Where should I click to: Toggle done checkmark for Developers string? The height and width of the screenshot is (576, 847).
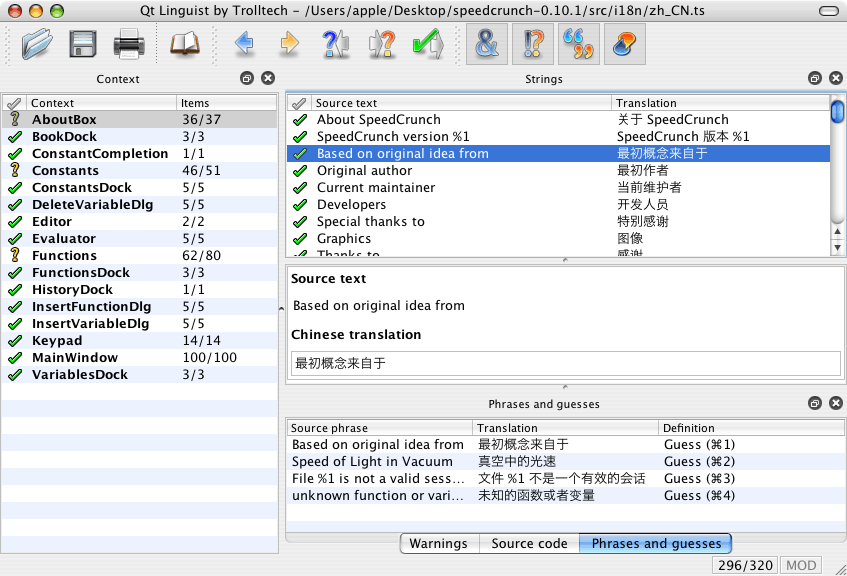[300, 205]
